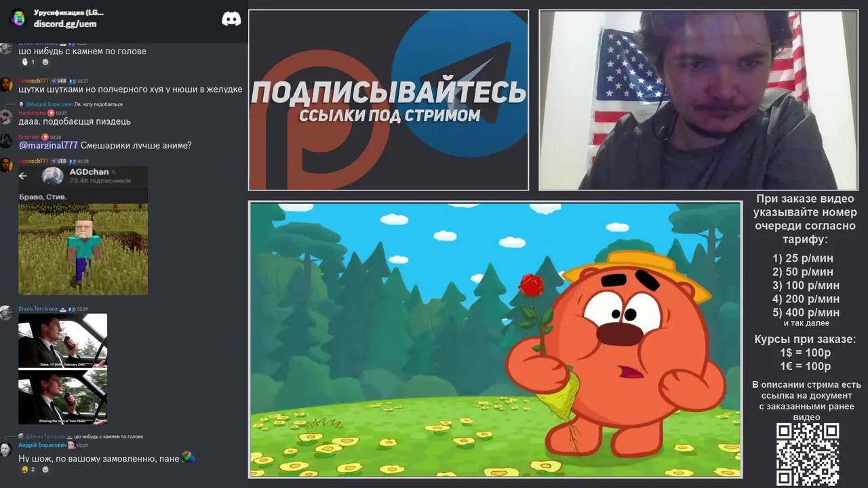This screenshot has width=868, height=488.
Task: Open the avatar beside the 02:28 AGDchan post
Action: point(6,165)
